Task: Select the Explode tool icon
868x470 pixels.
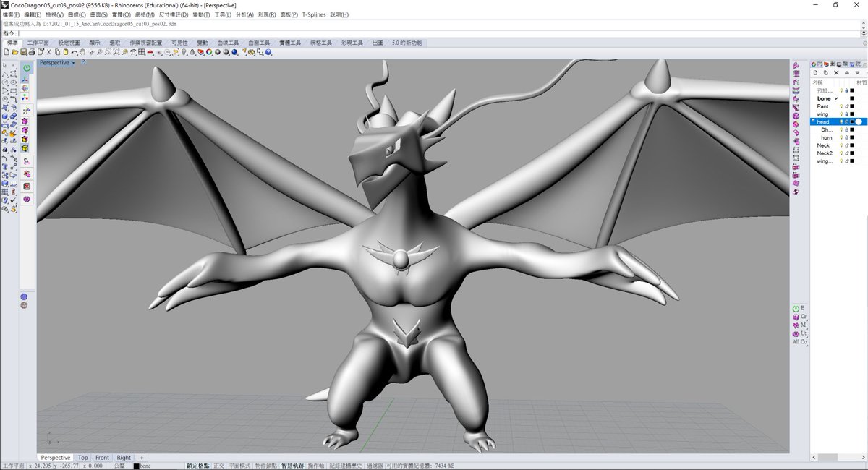Action: [x=13, y=134]
